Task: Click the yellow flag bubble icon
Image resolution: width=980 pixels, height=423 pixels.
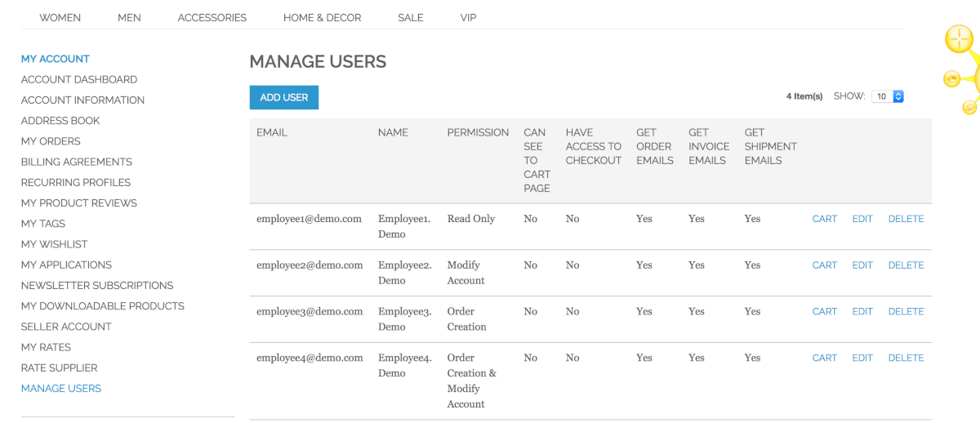Action: point(951,79)
